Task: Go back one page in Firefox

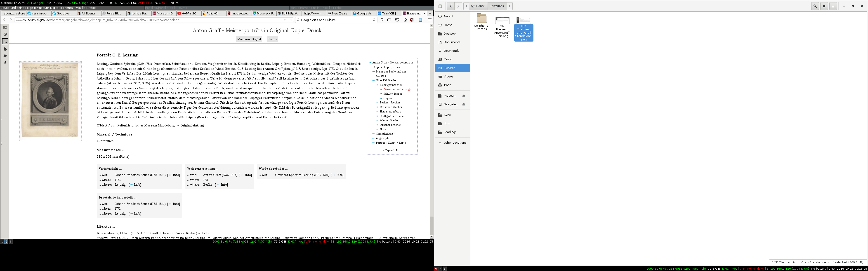Action: coord(4,20)
